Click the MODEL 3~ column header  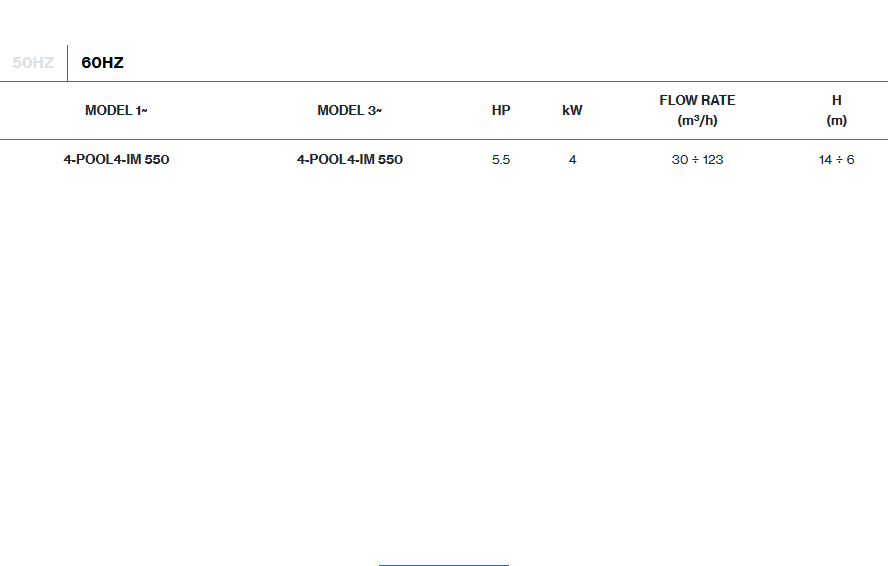(349, 111)
